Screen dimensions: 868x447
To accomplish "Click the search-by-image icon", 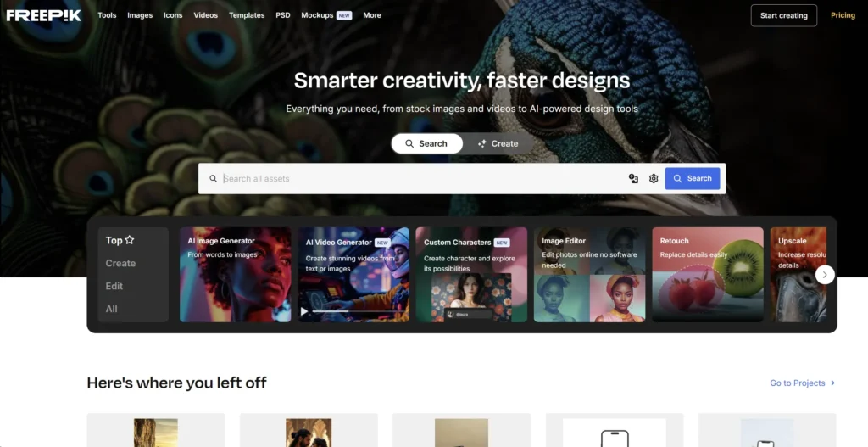I will pos(633,178).
